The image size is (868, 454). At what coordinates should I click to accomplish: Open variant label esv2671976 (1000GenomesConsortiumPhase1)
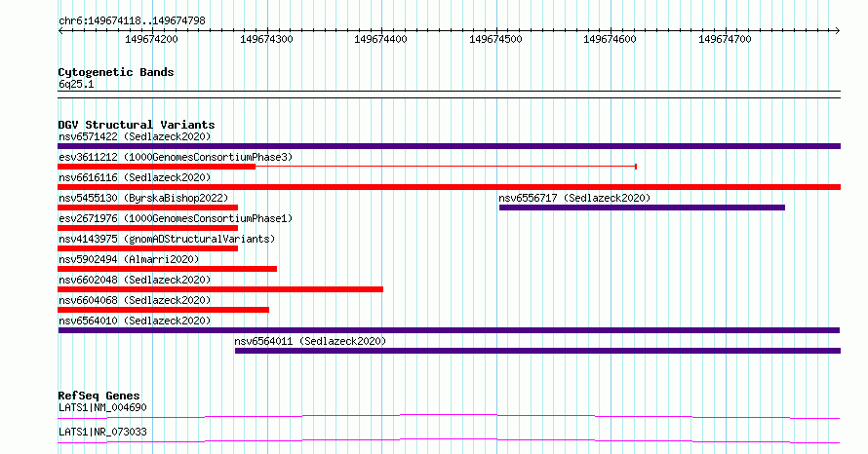176,218
